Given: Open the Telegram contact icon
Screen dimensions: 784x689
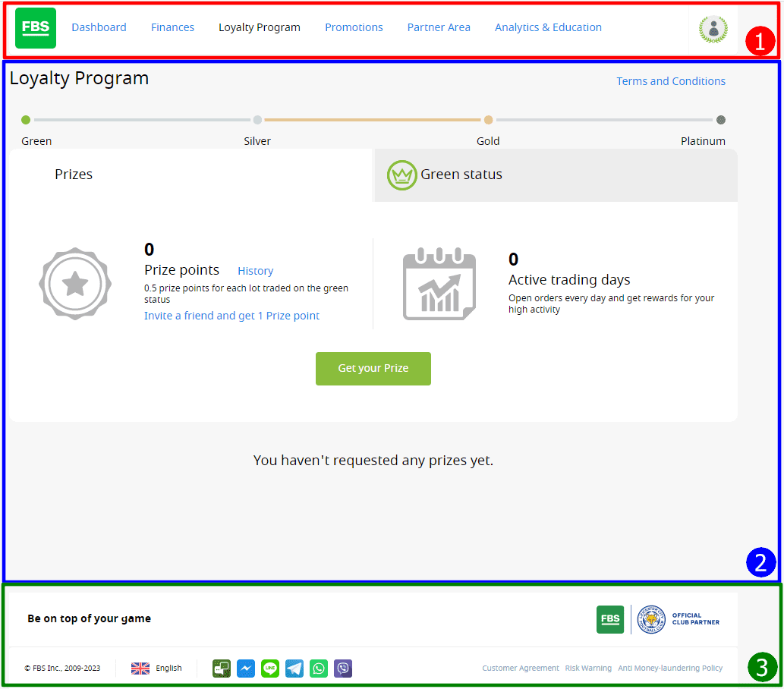Looking at the screenshot, I should point(294,668).
